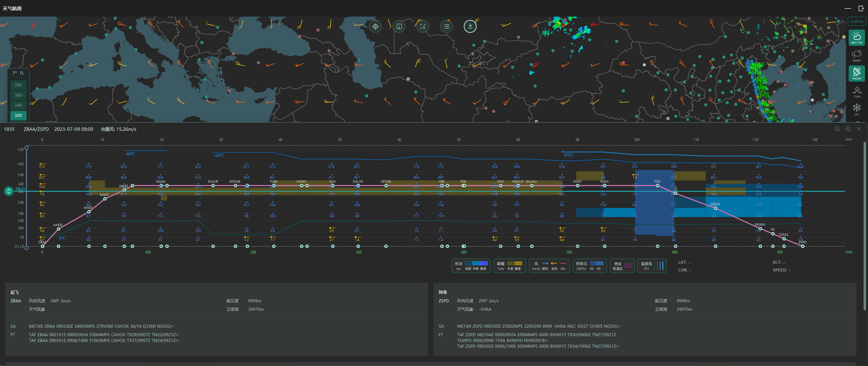Click the TEMPO 0900/0906 TSRA line

tap(502, 341)
